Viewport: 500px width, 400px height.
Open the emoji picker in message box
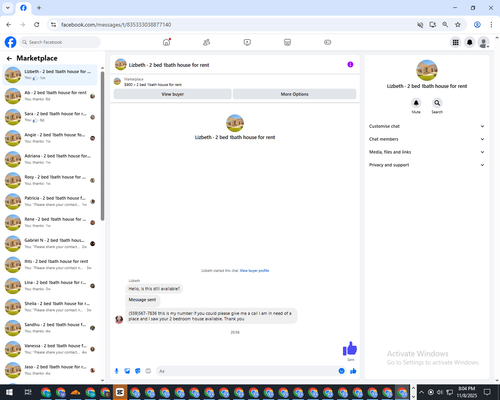point(341,371)
